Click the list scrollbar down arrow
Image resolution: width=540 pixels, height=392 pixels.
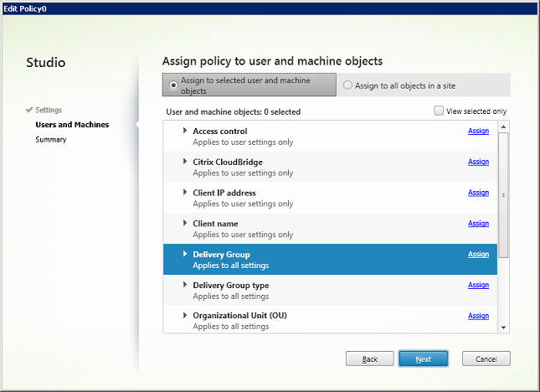coord(503,327)
